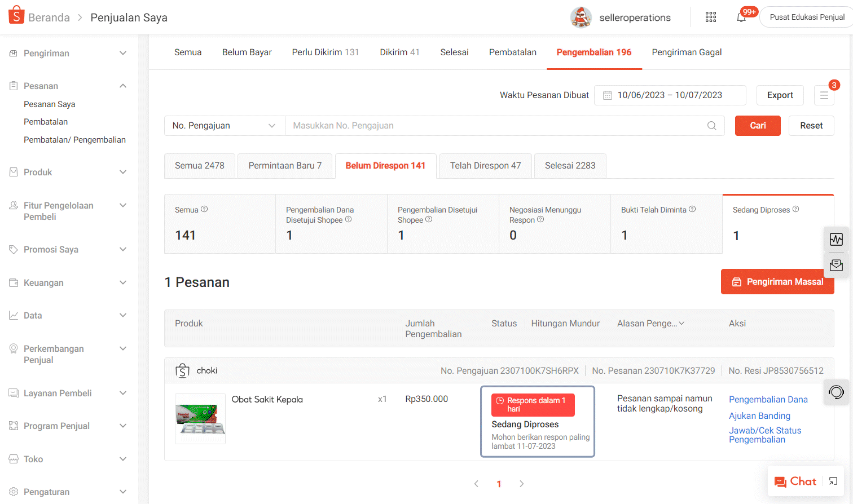Open the performance monitor floating icon
This screenshot has height=504, width=853.
837,239
